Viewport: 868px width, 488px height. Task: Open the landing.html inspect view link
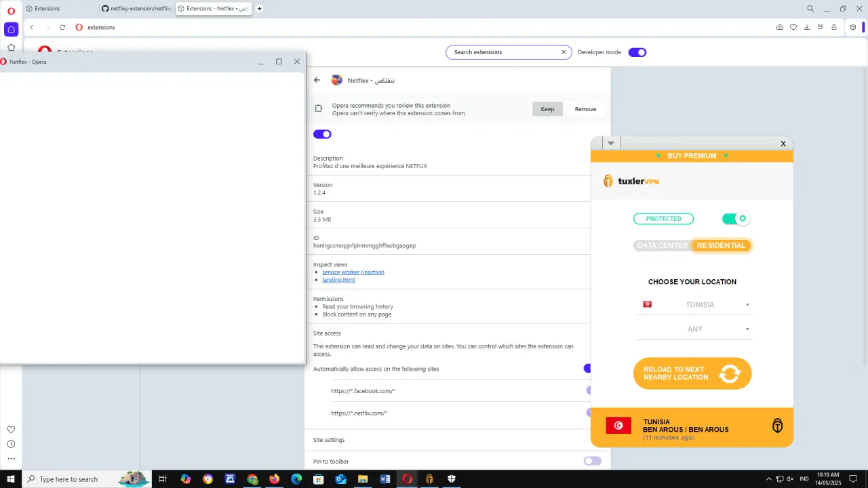[x=338, y=280]
